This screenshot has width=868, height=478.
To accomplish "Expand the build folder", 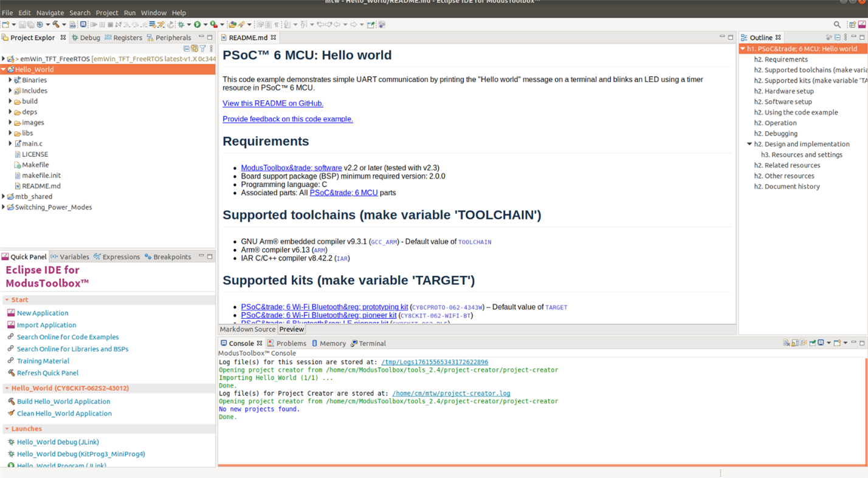I will click(x=10, y=101).
